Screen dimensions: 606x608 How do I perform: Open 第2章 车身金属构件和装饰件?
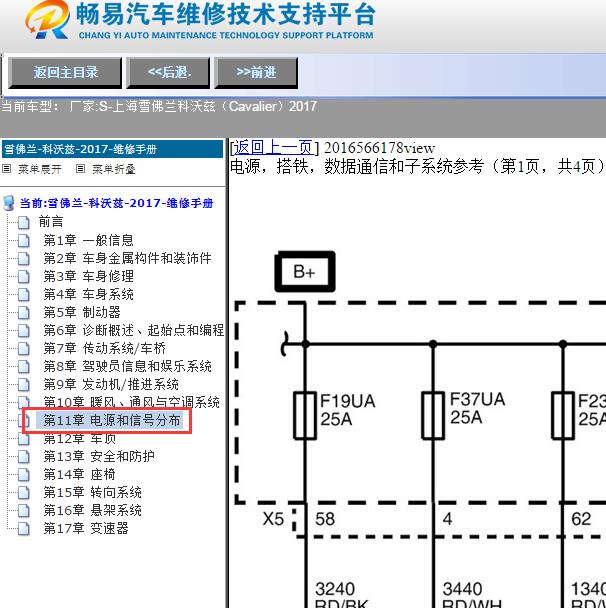(x=128, y=258)
